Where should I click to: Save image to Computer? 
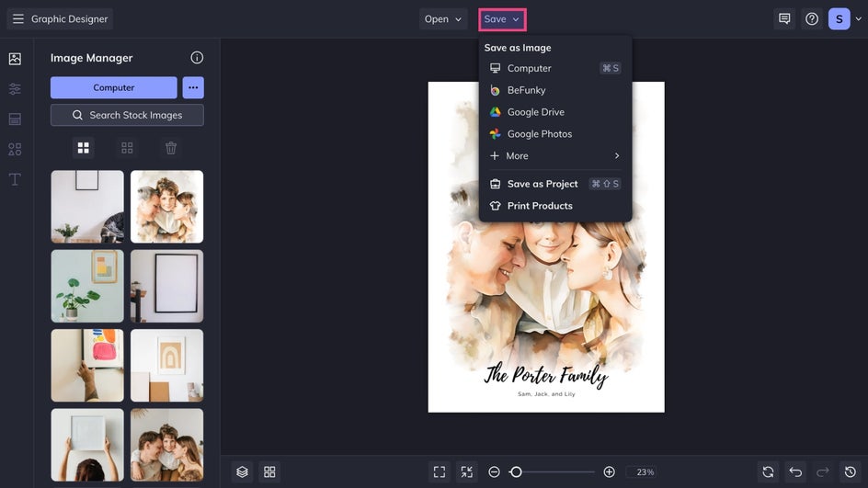(x=555, y=68)
